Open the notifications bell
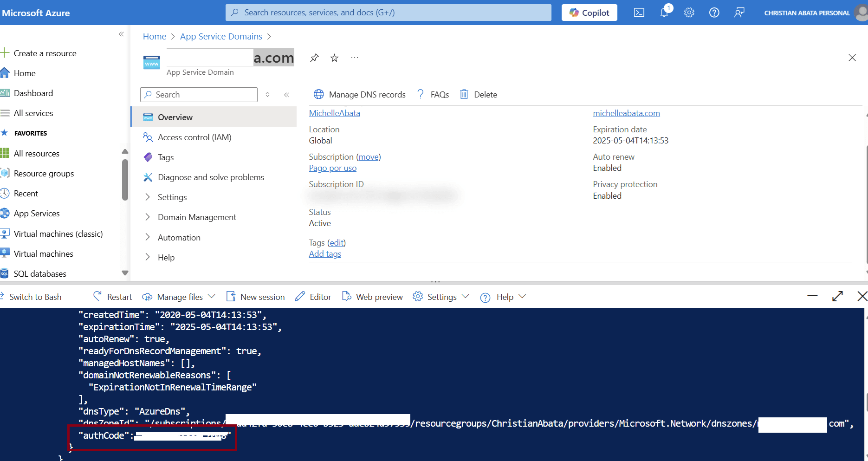Image resolution: width=868 pixels, height=461 pixels. coord(665,12)
